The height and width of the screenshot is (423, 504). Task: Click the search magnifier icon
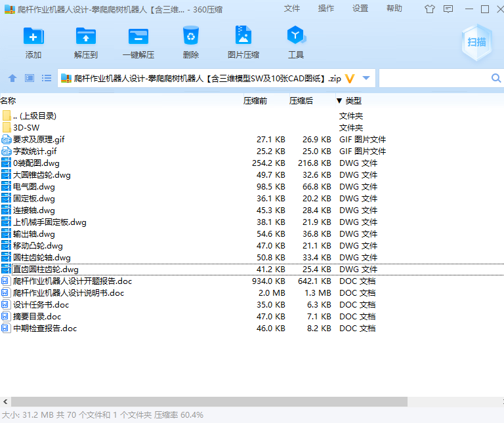[496, 78]
